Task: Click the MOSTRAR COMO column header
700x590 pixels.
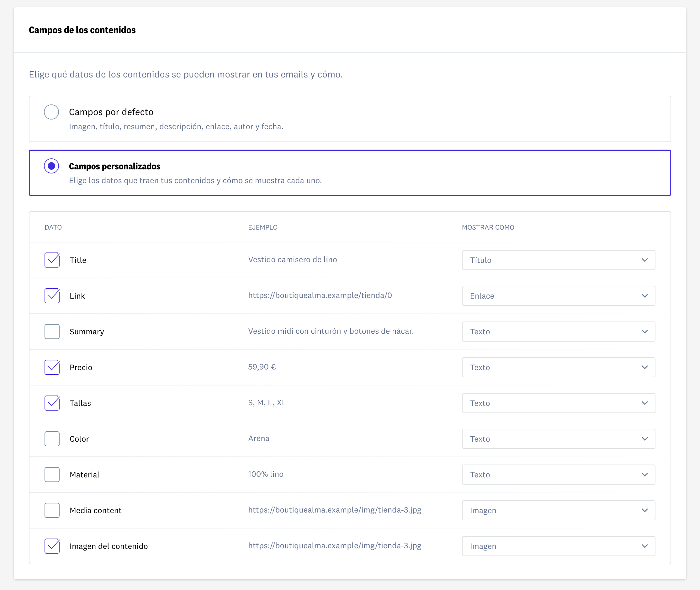Action: [488, 227]
